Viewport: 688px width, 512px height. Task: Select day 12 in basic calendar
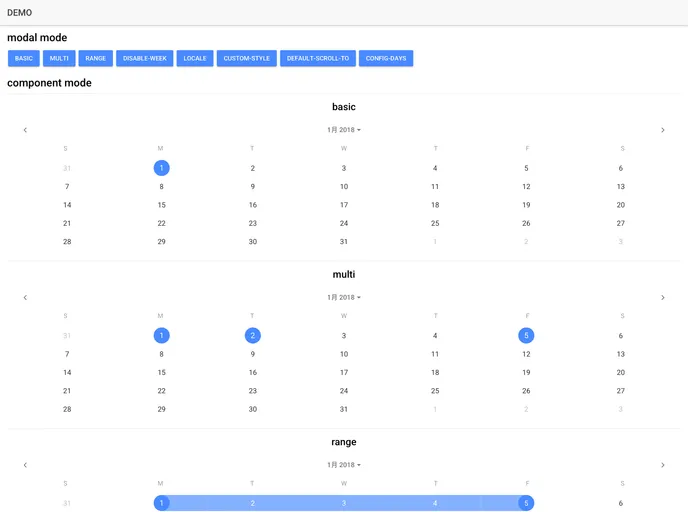click(526, 186)
